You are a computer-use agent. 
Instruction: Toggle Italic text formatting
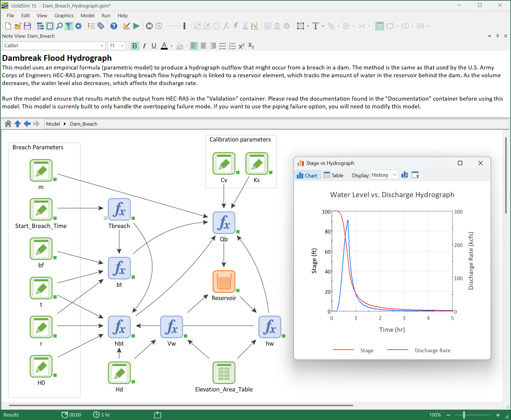tap(144, 46)
